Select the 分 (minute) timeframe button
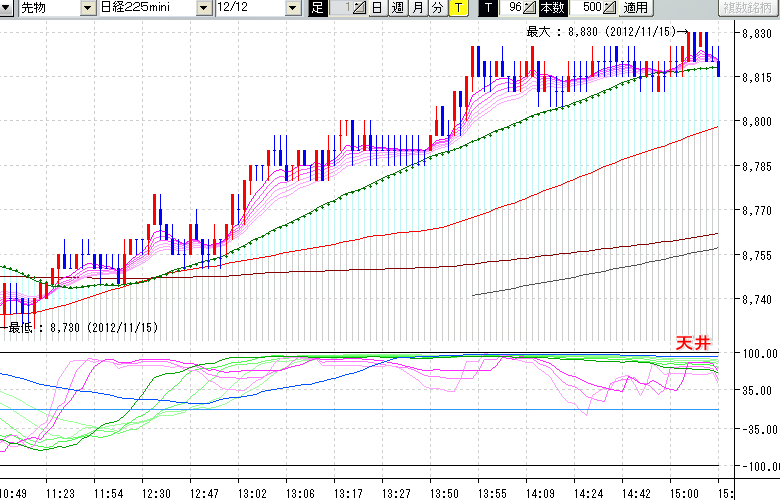 click(437, 8)
